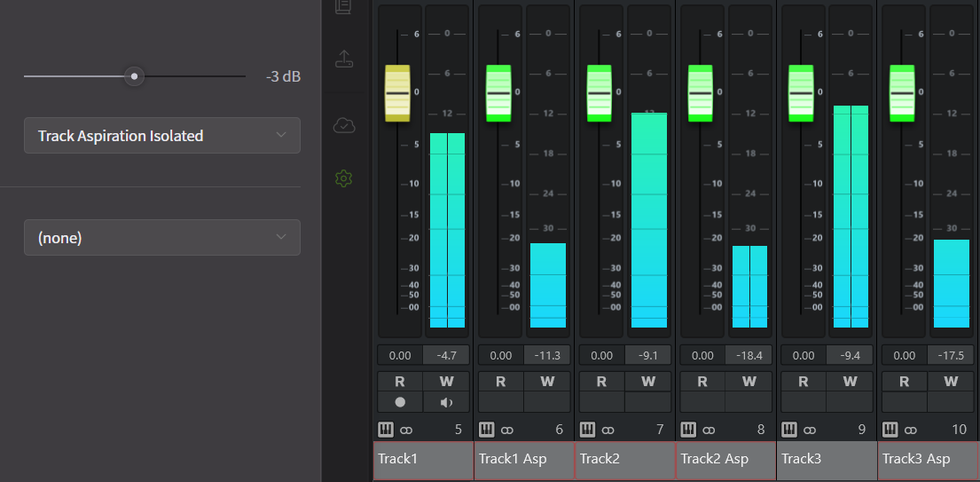Click the piano instrument icon on Track1 Asp

pos(486,430)
